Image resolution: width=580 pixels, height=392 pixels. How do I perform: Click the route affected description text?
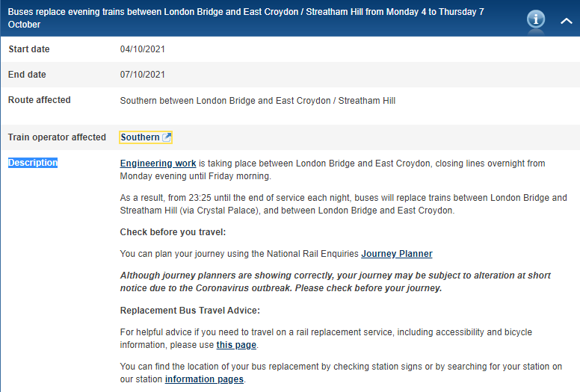(x=257, y=100)
